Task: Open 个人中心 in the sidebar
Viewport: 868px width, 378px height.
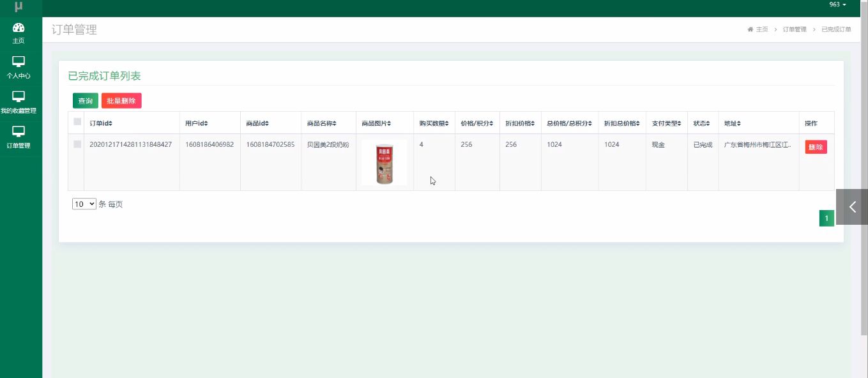Action: tap(19, 68)
